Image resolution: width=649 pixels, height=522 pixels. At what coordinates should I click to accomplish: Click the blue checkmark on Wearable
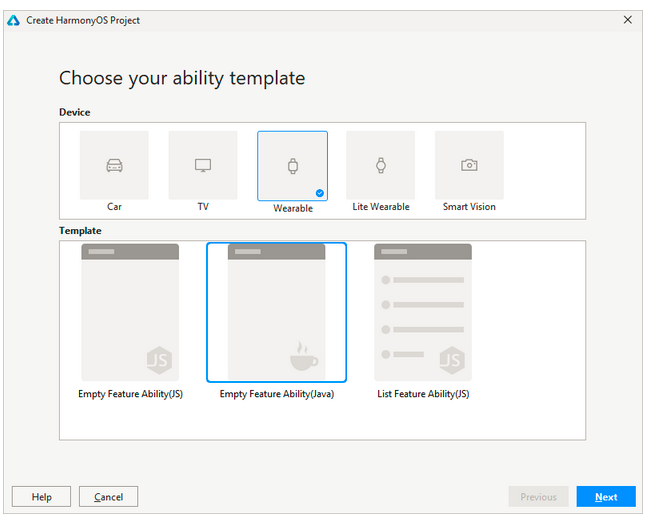320,193
